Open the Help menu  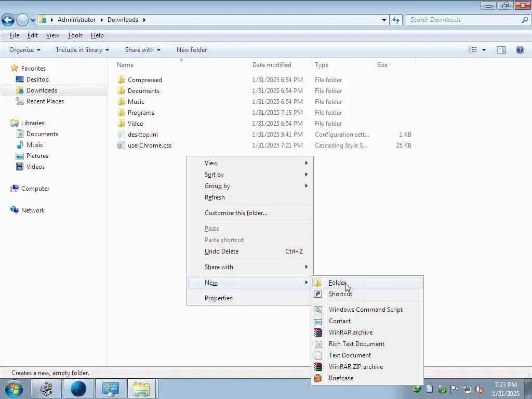(97, 35)
